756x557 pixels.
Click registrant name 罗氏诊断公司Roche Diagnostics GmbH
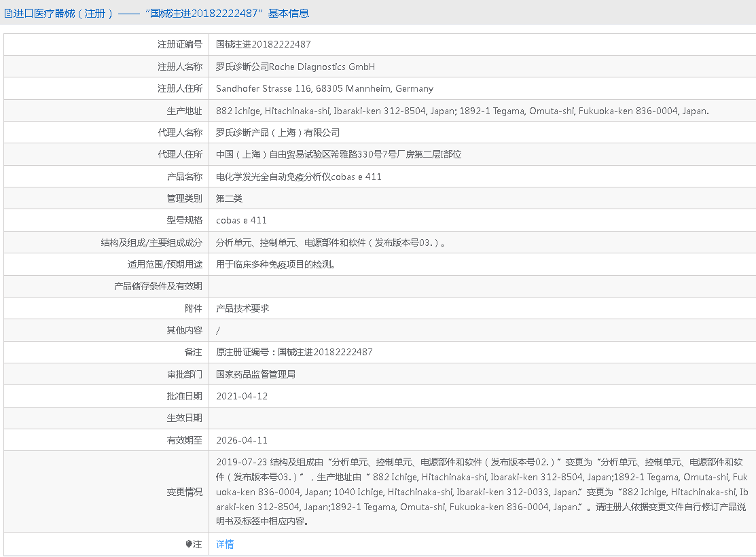295,67
